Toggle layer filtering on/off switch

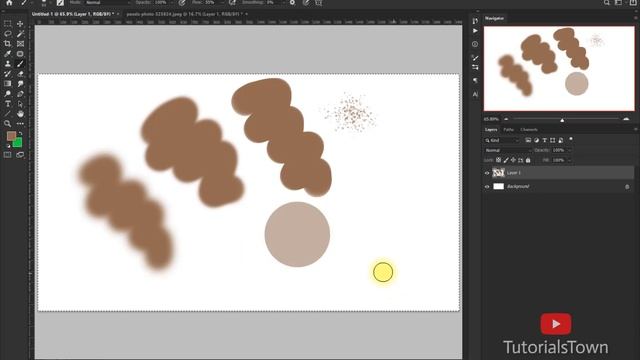pyautogui.click(x=571, y=139)
